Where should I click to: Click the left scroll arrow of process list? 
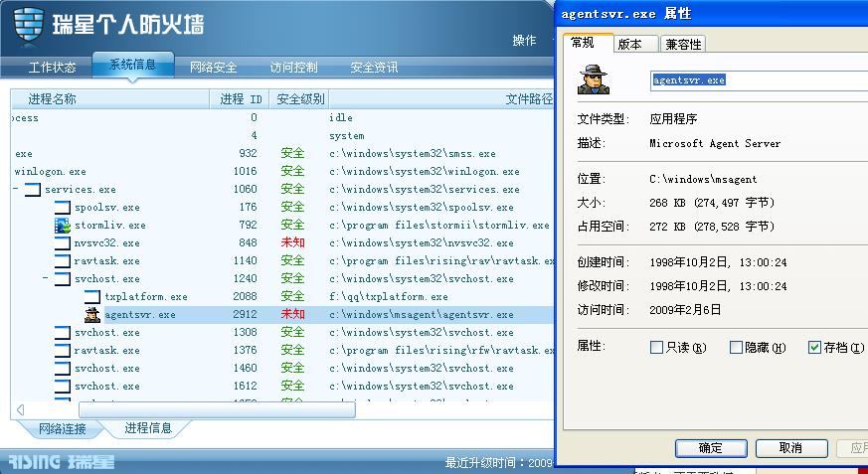click(21, 409)
